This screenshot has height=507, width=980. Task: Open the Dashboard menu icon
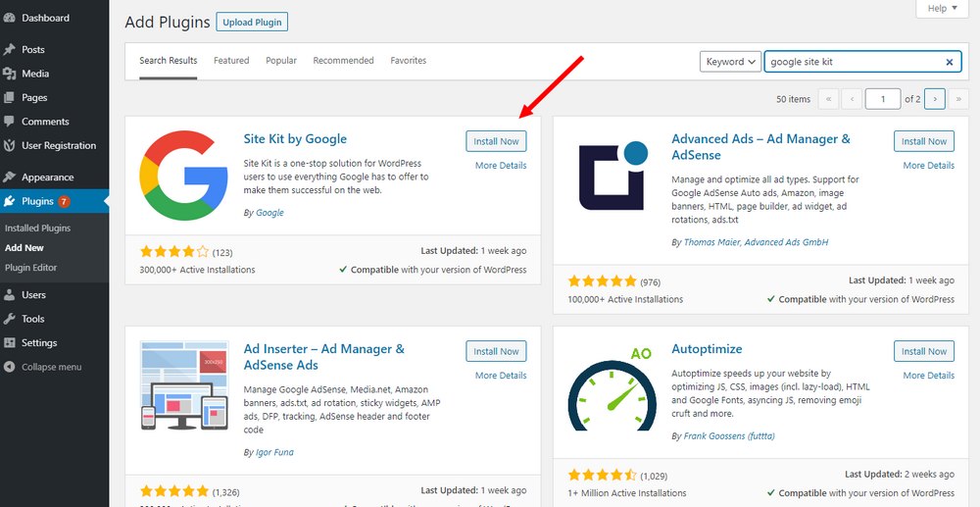9,18
